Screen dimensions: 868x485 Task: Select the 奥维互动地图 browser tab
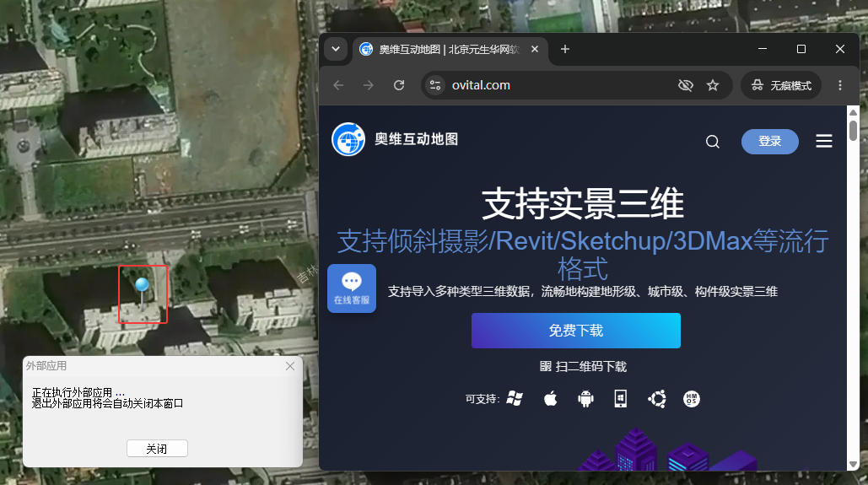tap(450, 49)
